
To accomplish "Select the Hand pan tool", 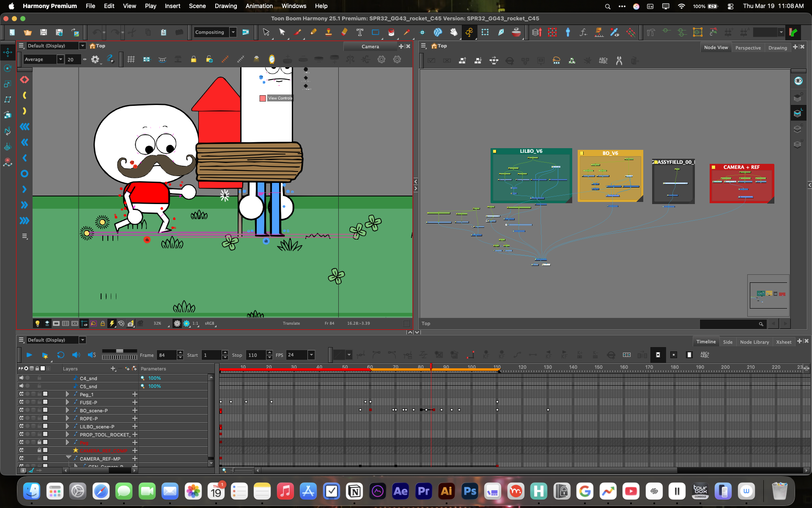I will click(454, 32).
